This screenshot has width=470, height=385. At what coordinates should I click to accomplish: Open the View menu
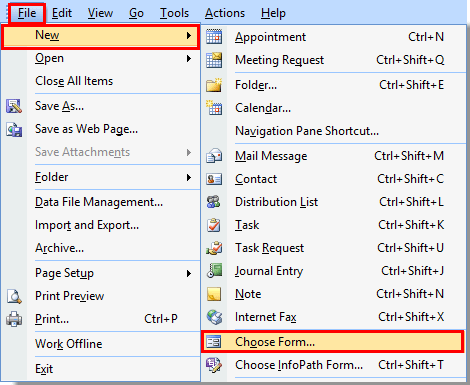pyautogui.click(x=100, y=13)
